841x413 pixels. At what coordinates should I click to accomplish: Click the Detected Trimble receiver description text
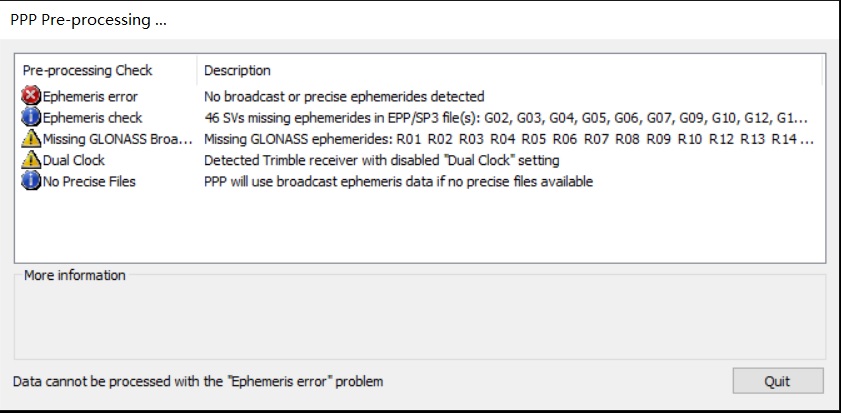click(382, 160)
